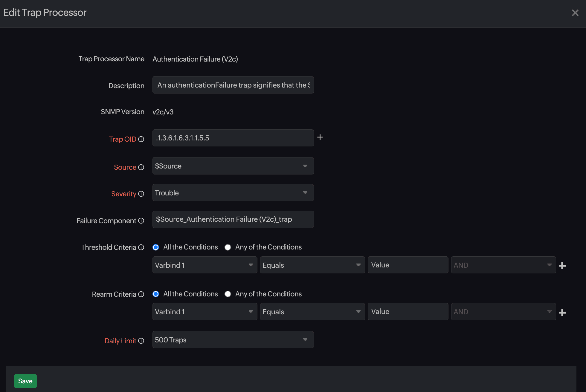The height and width of the screenshot is (392, 586).
Task: Click Failure Component info icon
Action: click(141, 221)
